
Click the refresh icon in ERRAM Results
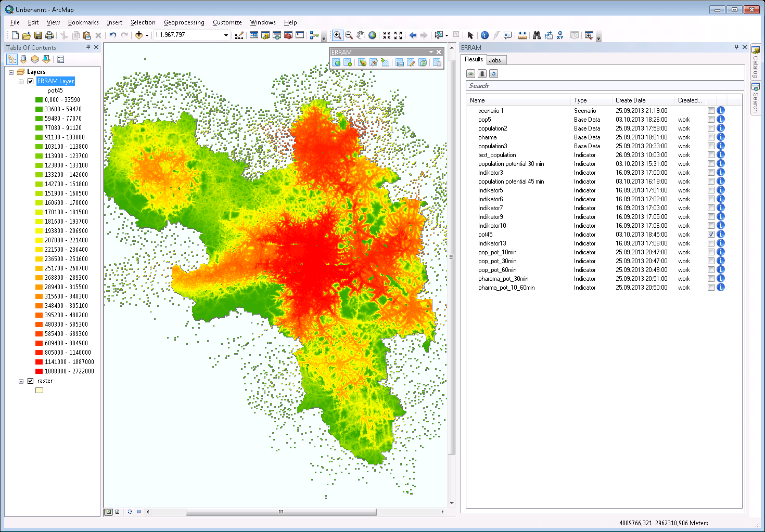(x=493, y=74)
